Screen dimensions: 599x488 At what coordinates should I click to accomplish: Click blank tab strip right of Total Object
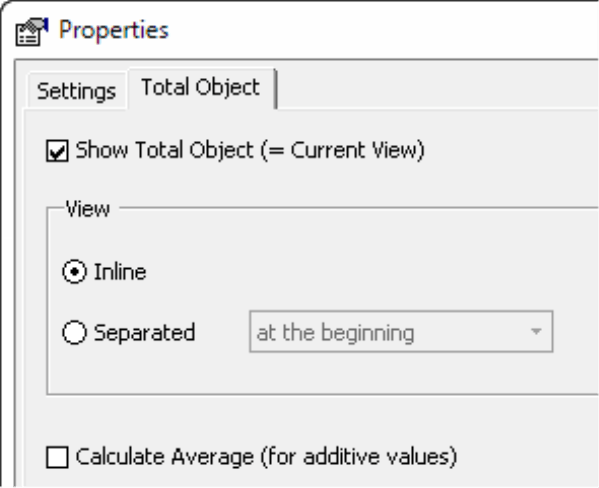(x=435, y=89)
